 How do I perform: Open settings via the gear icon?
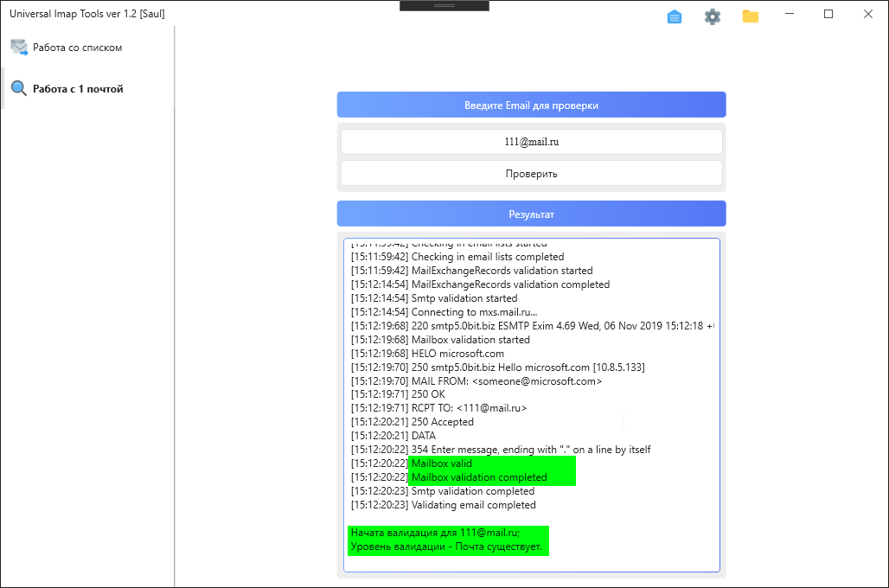(712, 16)
